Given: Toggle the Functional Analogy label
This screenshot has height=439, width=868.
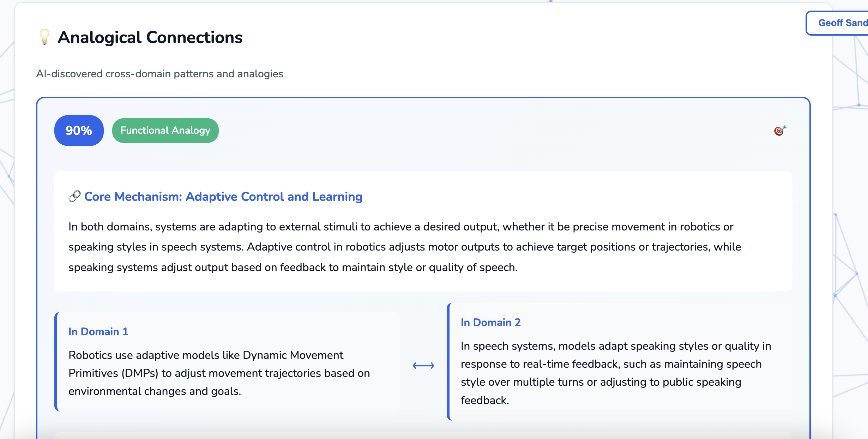Looking at the screenshot, I should [x=165, y=130].
